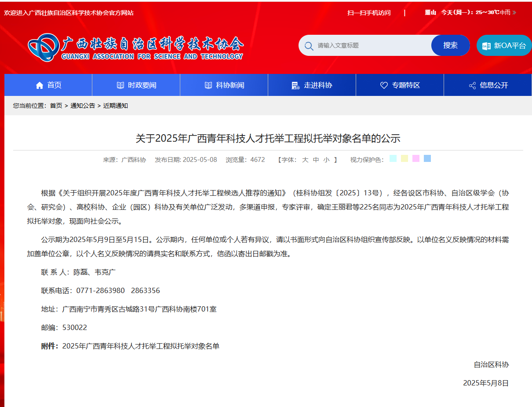
Task: Click the 视力保护色 label
Action: [367, 160]
